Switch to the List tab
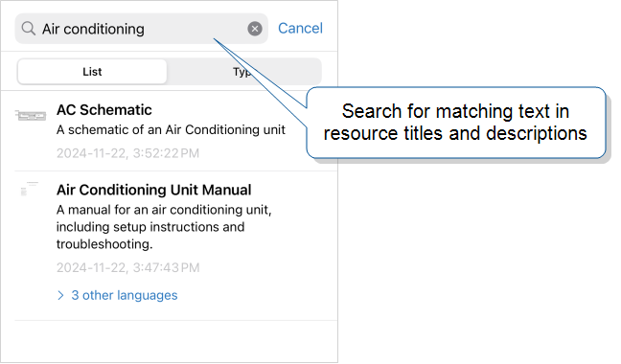Image resolution: width=621 pixels, height=364 pixels. (x=92, y=72)
